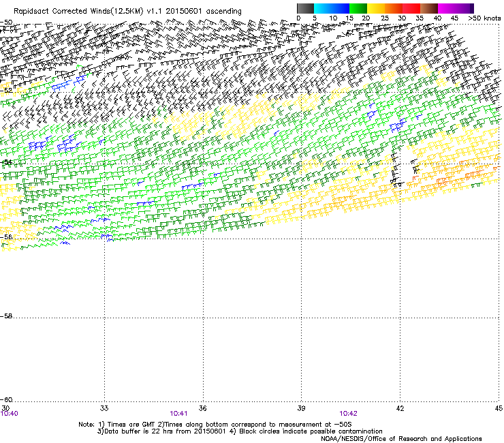The image size is (504, 443).
Task: Click the 30 longitude axis label
Action: point(5,408)
